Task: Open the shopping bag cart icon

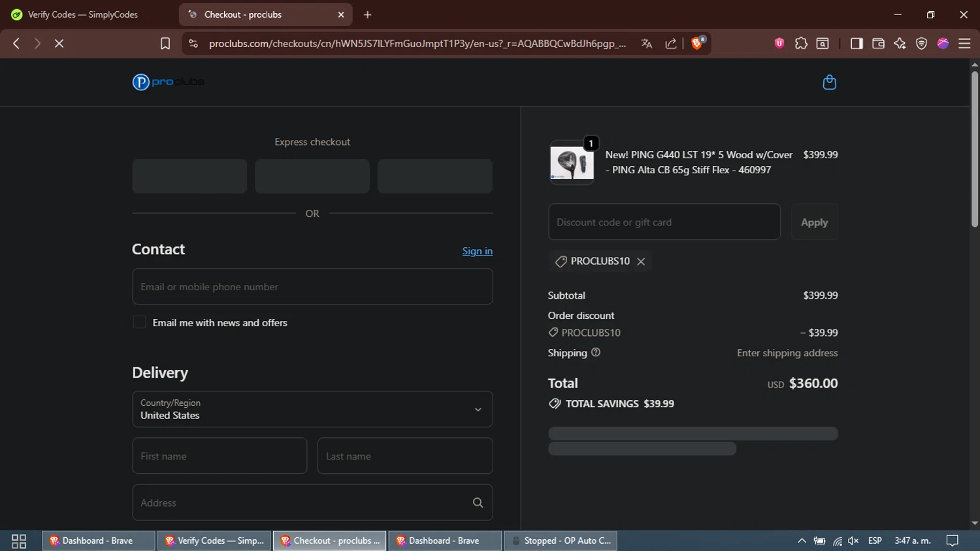Action: [829, 82]
